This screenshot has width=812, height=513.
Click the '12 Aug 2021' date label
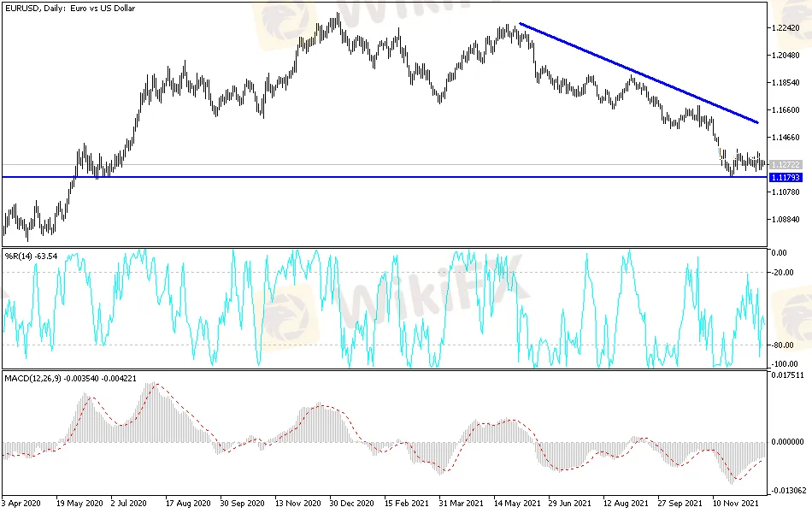(626, 503)
